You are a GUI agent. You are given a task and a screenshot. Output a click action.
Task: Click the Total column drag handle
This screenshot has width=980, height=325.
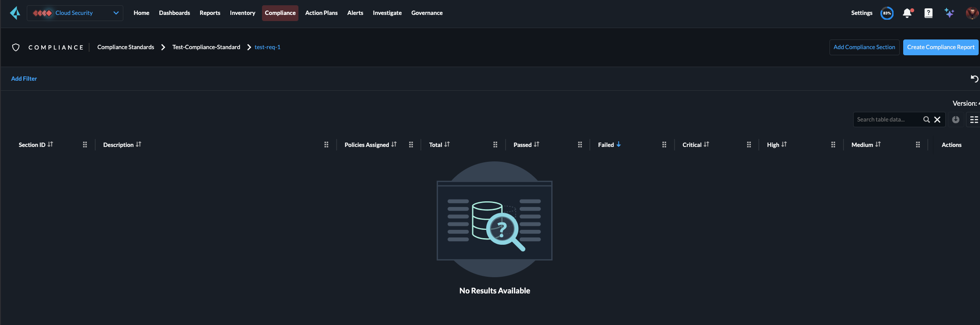495,145
